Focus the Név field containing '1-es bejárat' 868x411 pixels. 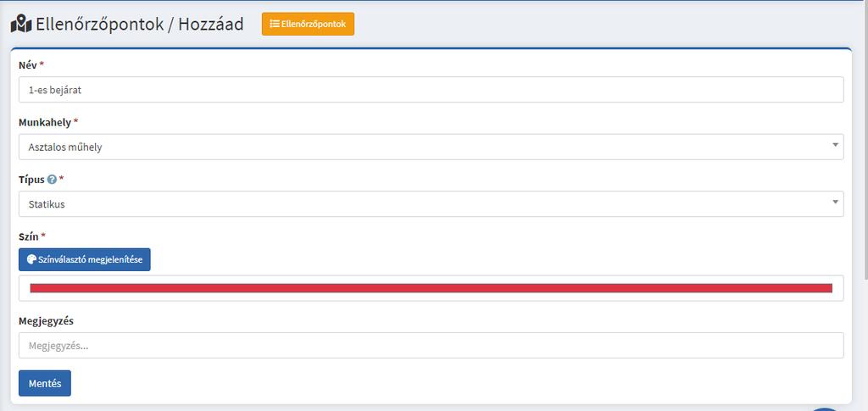[431, 90]
